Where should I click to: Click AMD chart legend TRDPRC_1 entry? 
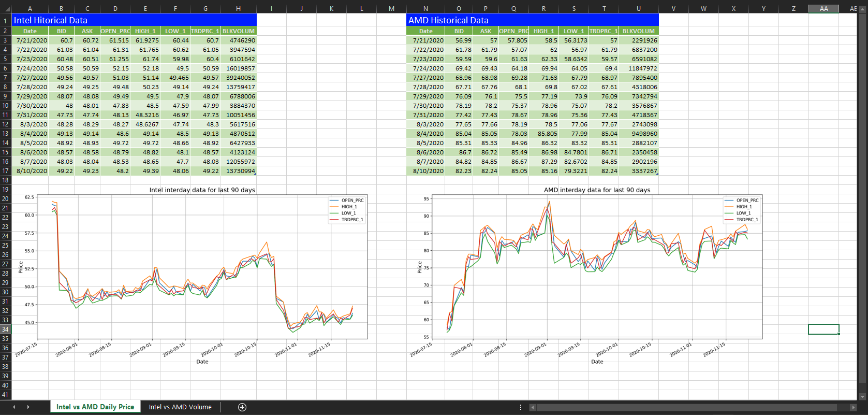click(x=741, y=220)
